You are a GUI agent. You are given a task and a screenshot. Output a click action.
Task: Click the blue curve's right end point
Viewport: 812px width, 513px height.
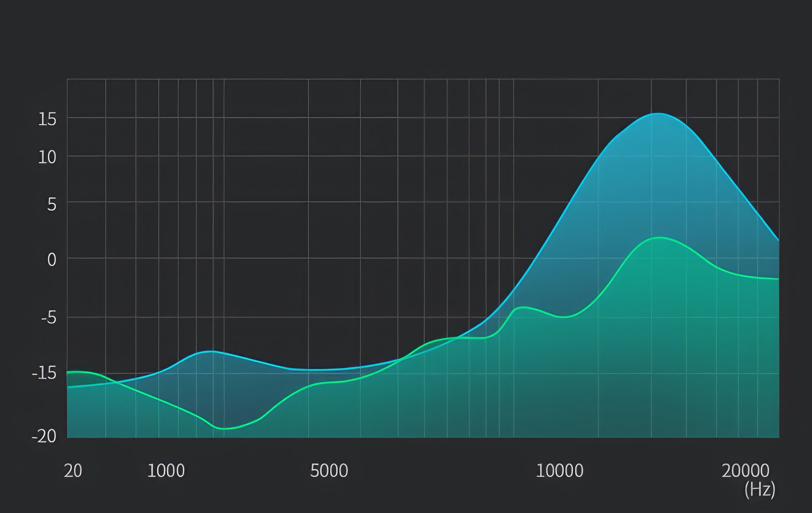pyautogui.click(x=778, y=240)
